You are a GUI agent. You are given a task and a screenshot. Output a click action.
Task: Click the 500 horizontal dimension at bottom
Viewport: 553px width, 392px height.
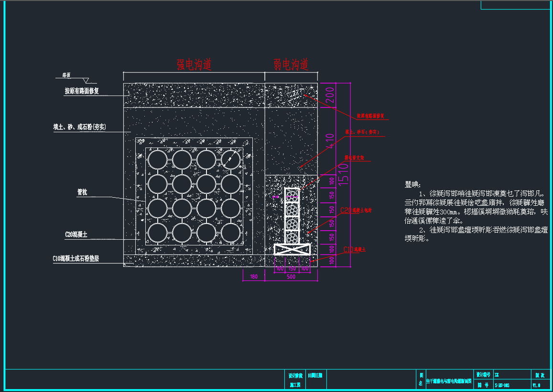pyautogui.click(x=291, y=276)
